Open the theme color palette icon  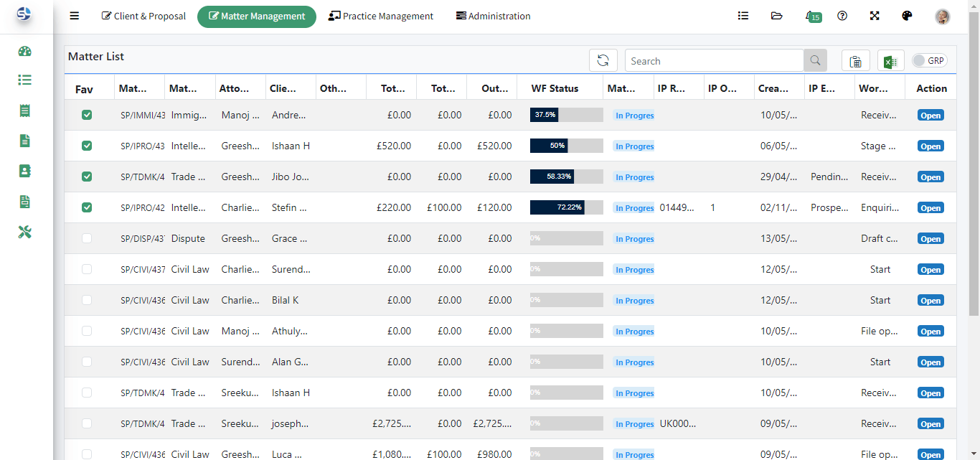906,16
